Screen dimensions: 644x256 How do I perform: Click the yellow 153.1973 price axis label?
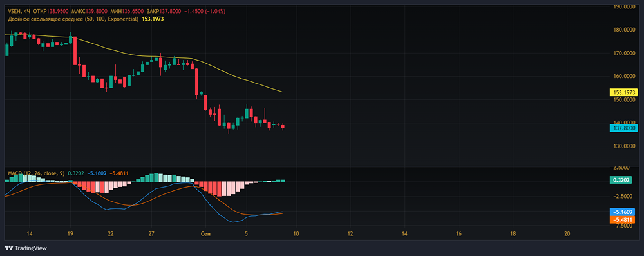[623, 93]
